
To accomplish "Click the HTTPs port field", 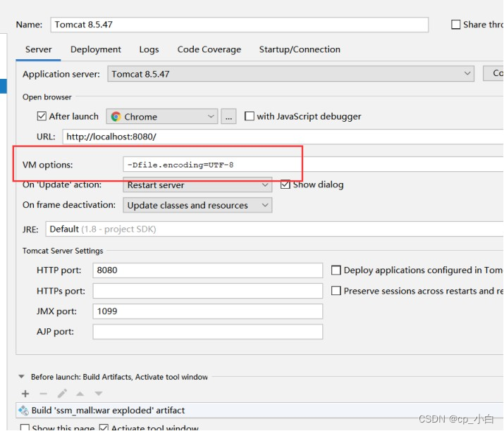I will 208,291.
